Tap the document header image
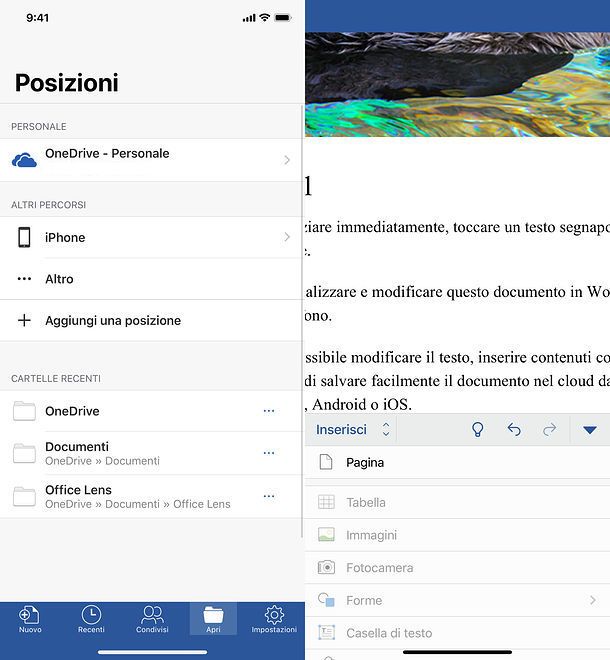610x660 pixels. click(458, 85)
